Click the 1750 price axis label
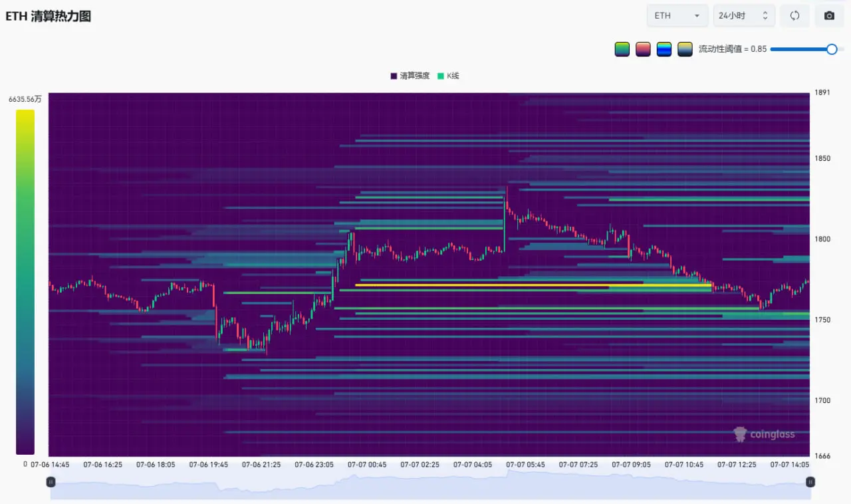851x504 pixels. pos(822,319)
